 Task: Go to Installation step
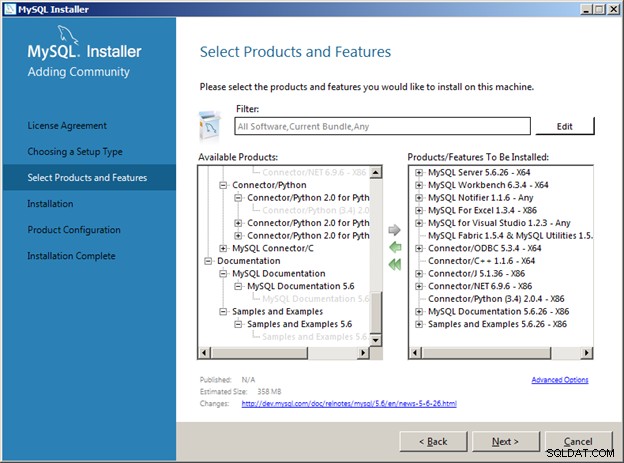coord(50,204)
